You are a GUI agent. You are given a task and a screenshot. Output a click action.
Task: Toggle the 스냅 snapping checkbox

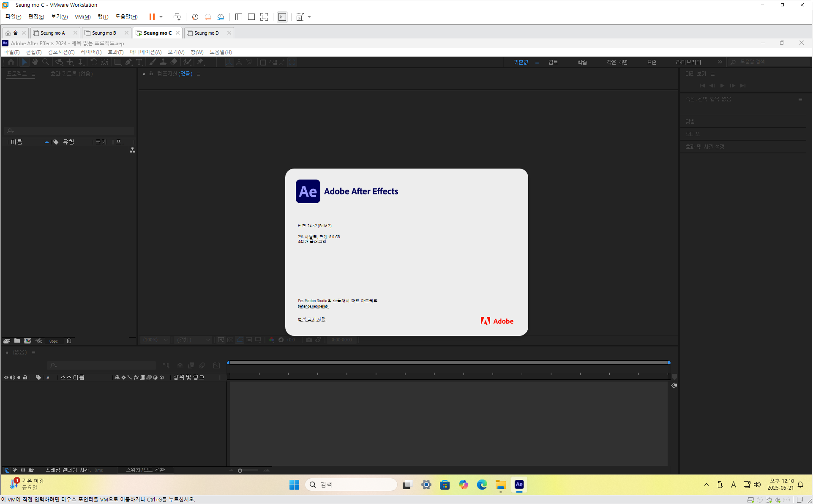(263, 63)
